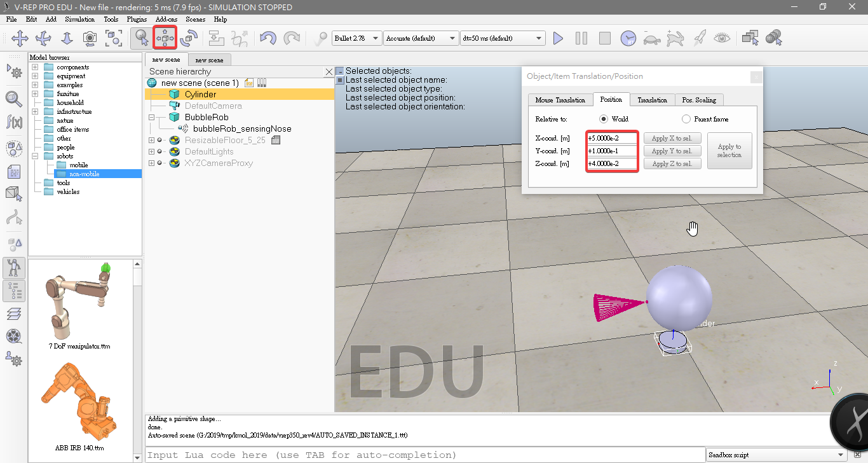Toggle the visualization eye icon

pos(722,38)
